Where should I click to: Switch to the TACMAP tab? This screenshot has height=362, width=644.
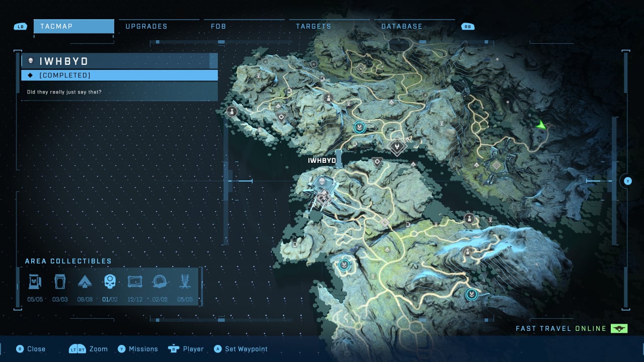pos(74,26)
